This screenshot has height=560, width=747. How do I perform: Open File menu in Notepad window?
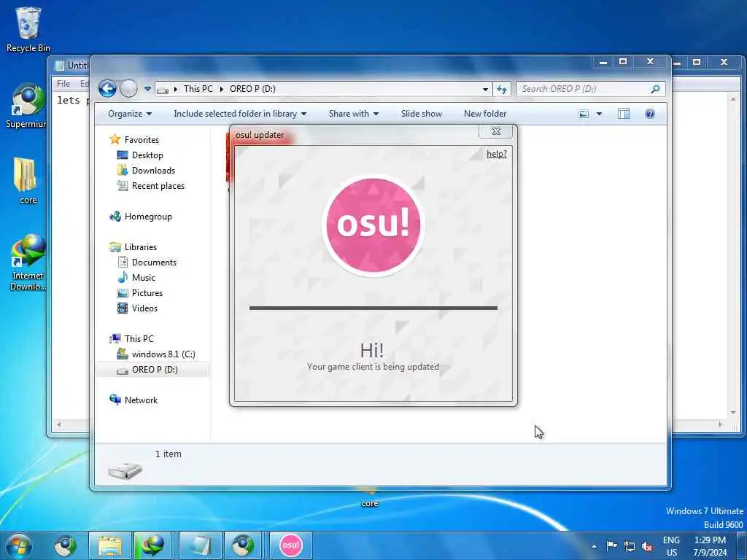pyautogui.click(x=63, y=84)
